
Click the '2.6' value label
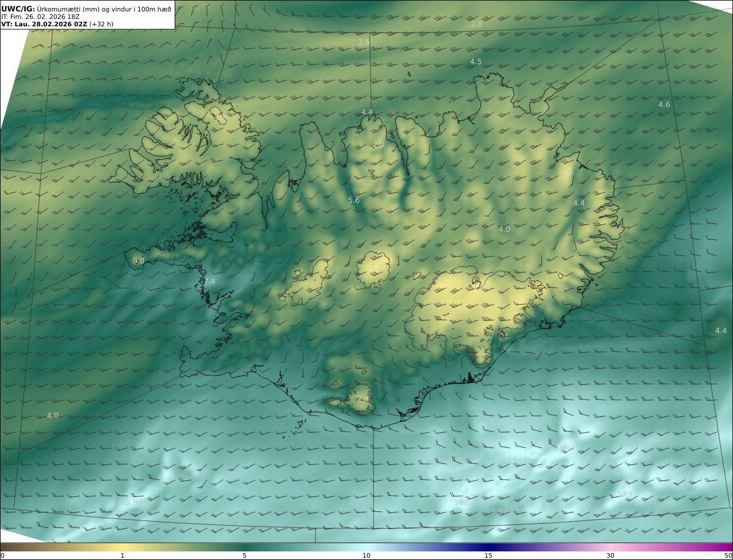364,42
